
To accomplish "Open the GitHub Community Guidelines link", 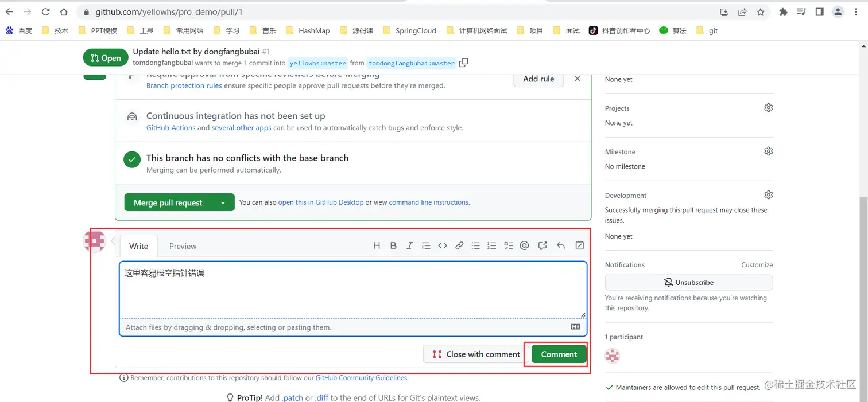I will point(362,378).
